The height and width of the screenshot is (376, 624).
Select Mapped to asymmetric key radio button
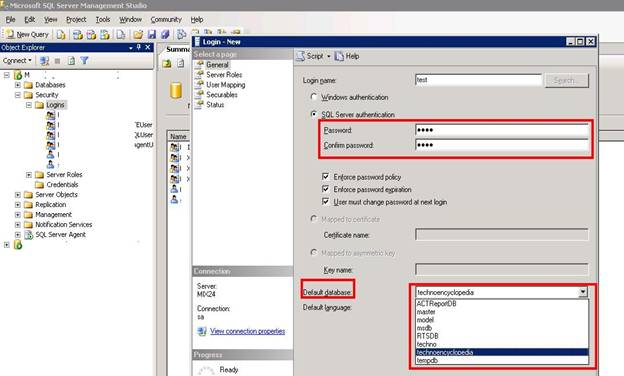[314, 252]
